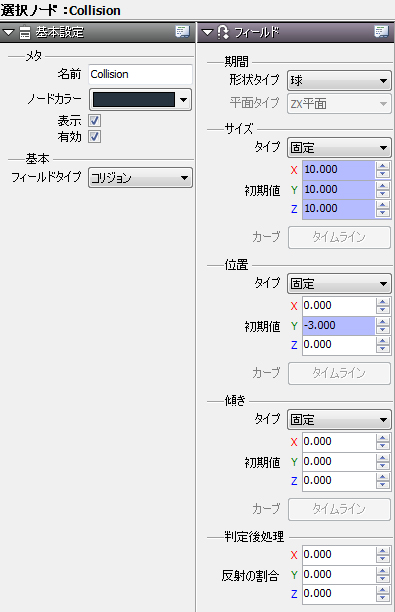Collapse the 基本設定 panel triangle
The image size is (395, 612).
[8, 32]
